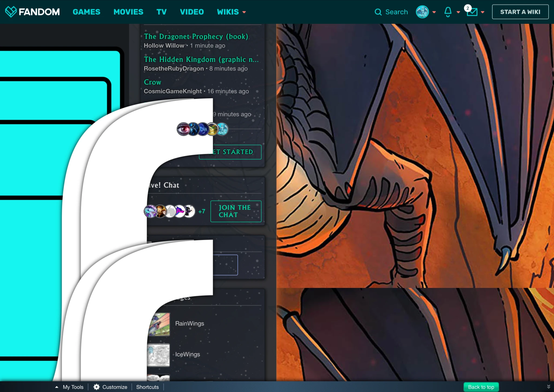Click the Fandom heart logo
This screenshot has width=554, height=392.
click(x=11, y=12)
